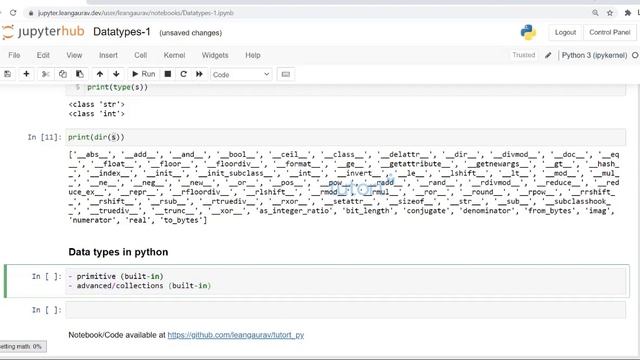Click the Trusted notebook indicator

pos(524,55)
